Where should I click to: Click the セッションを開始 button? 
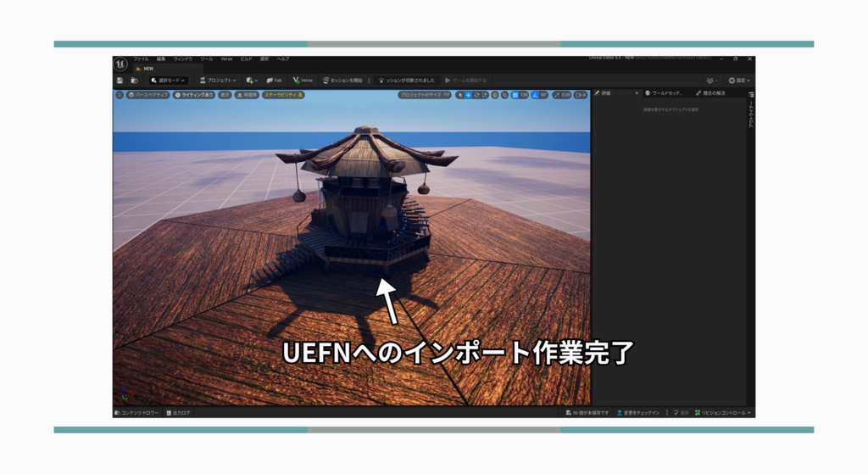click(342, 81)
